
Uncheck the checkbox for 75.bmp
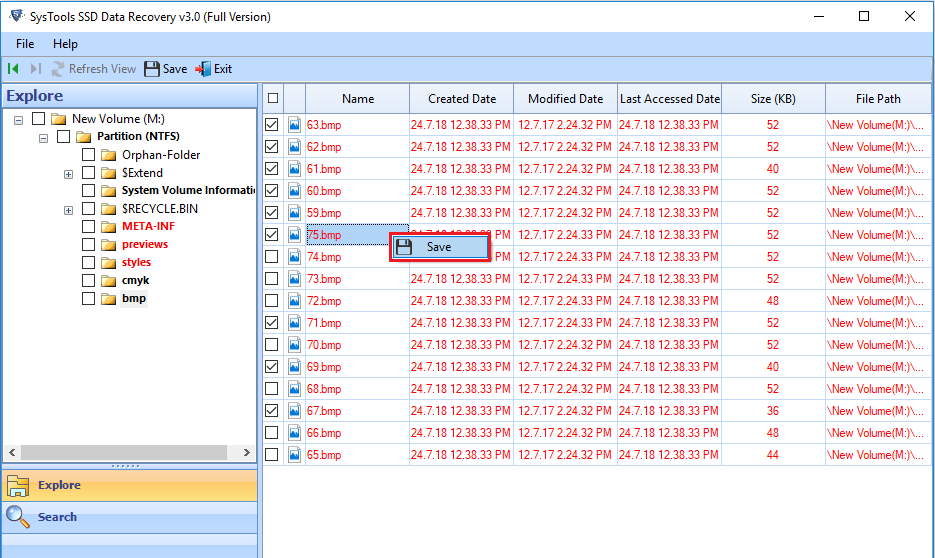tap(272, 235)
